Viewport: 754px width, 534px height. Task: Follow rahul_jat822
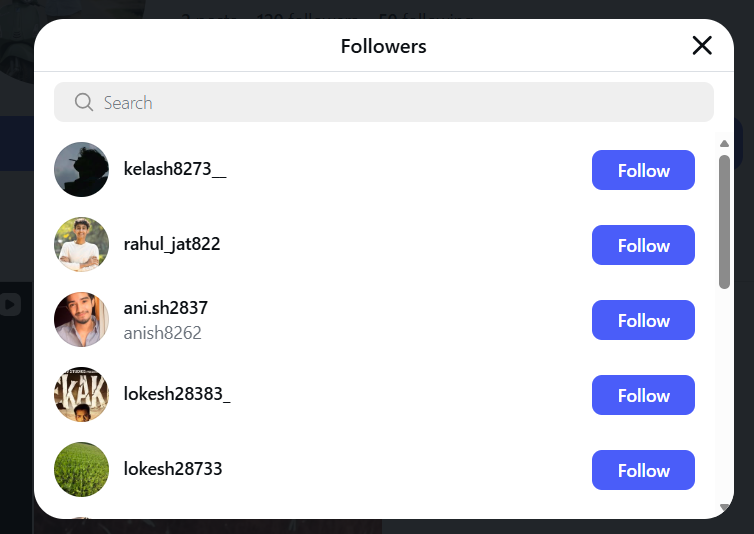coord(643,245)
